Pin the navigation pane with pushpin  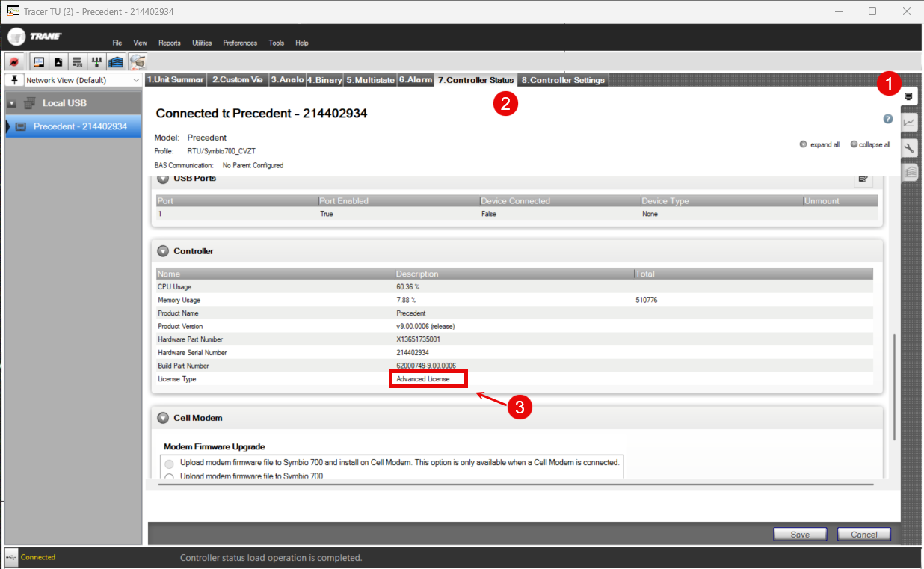click(x=14, y=80)
